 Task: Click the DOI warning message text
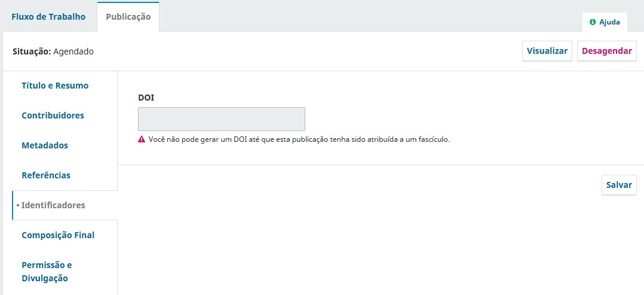[x=299, y=139]
